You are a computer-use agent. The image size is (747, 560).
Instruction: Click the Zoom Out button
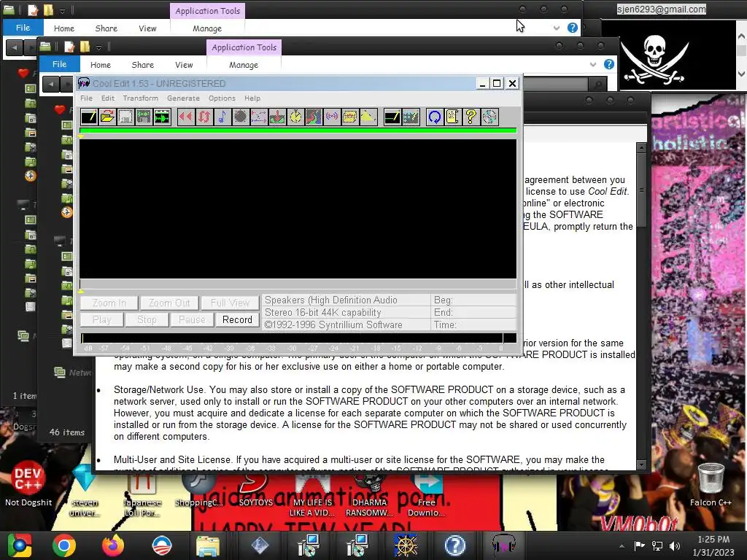[169, 303]
